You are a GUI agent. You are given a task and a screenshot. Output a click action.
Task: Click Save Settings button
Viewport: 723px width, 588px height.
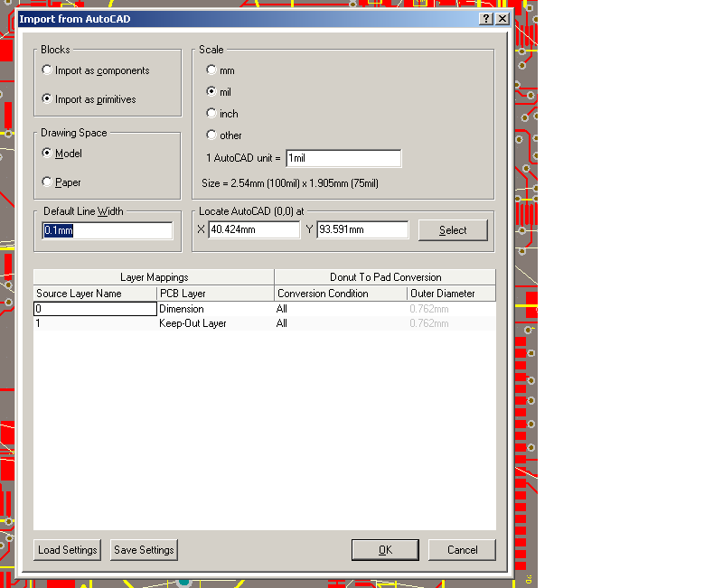144,550
